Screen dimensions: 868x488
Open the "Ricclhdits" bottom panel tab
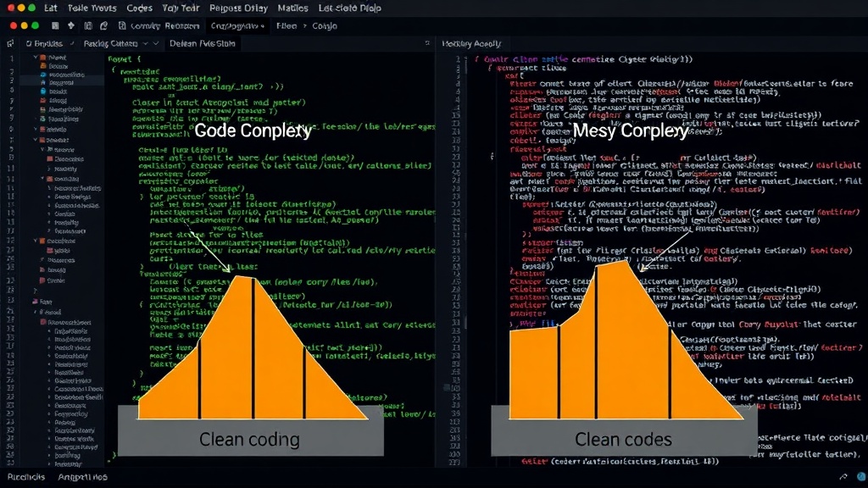(26, 477)
